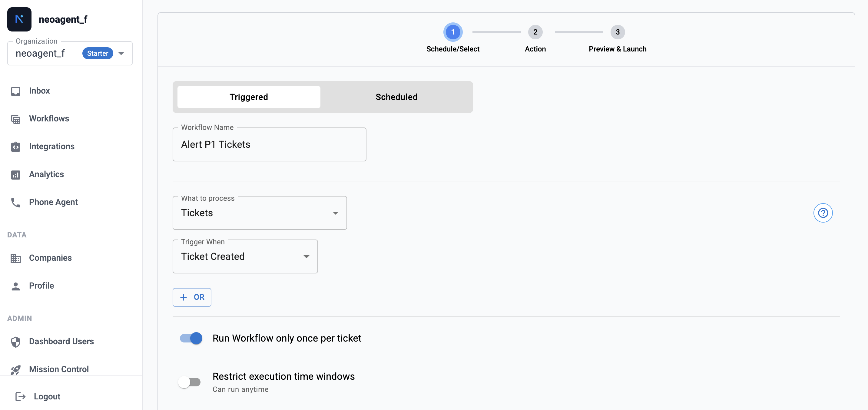This screenshot has width=868, height=410.
Task: Launch Mission Control from the sidebar
Action: pyautogui.click(x=59, y=369)
